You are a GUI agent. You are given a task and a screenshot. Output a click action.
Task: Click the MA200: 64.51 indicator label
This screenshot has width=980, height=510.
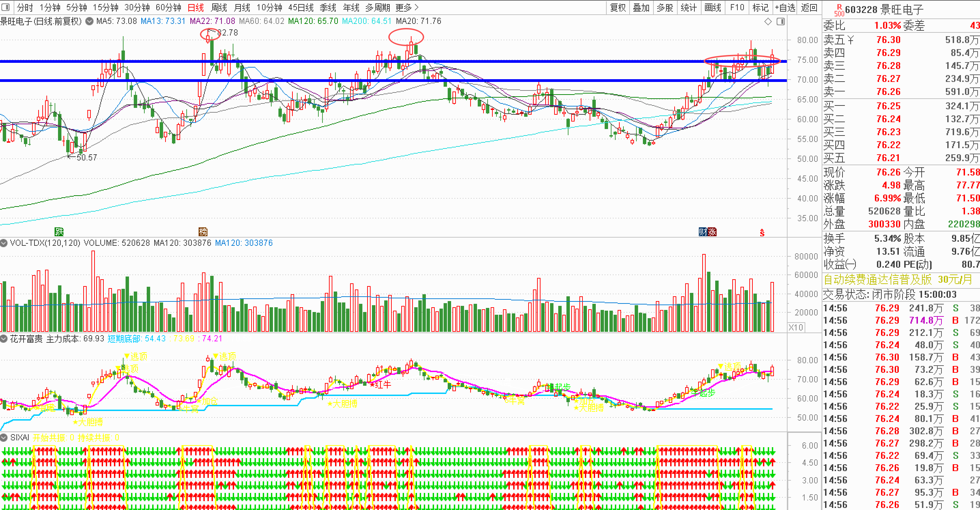[367, 21]
